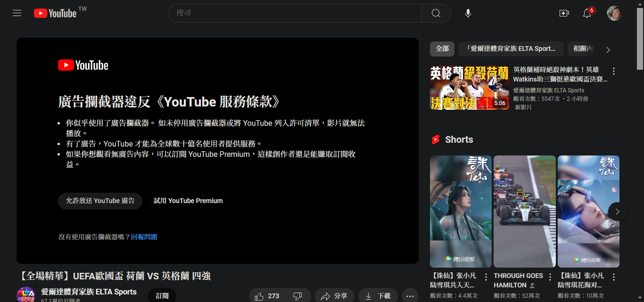
Task: Click the Shorts carousel next arrow
Action: (x=617, y=212)
